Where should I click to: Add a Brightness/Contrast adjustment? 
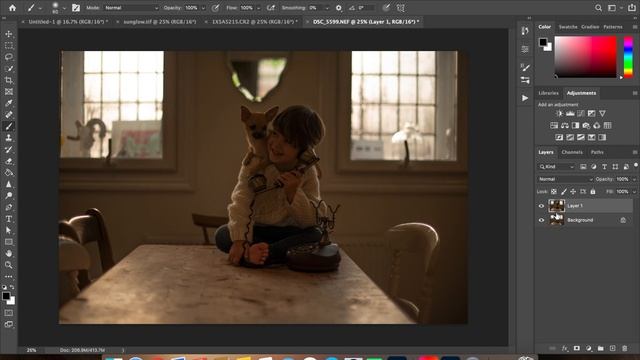tap(559, 113)
